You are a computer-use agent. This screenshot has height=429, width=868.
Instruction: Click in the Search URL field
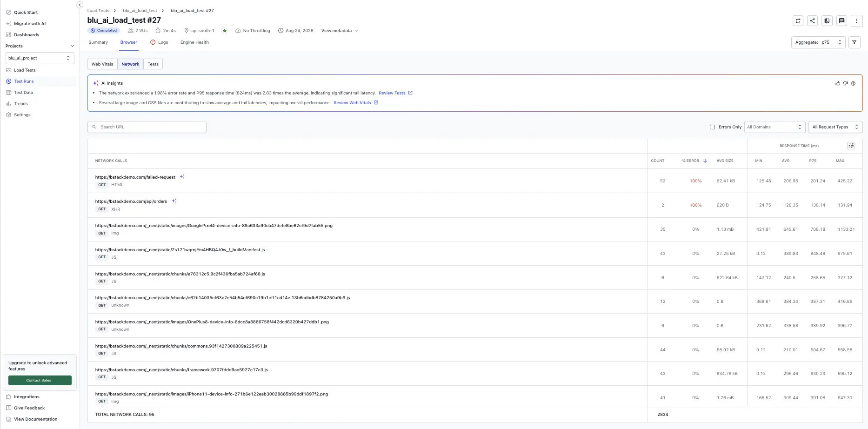[147, 127]
